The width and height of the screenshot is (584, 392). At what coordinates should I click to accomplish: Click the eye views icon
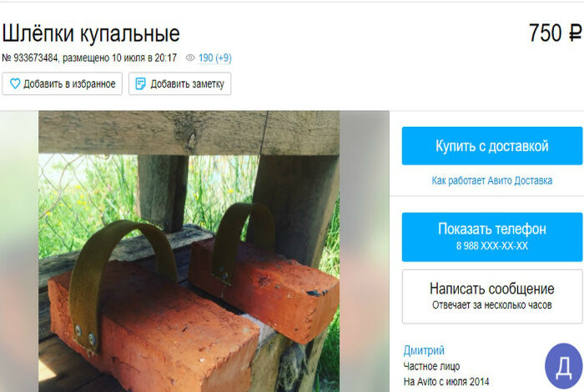(190, 58)
